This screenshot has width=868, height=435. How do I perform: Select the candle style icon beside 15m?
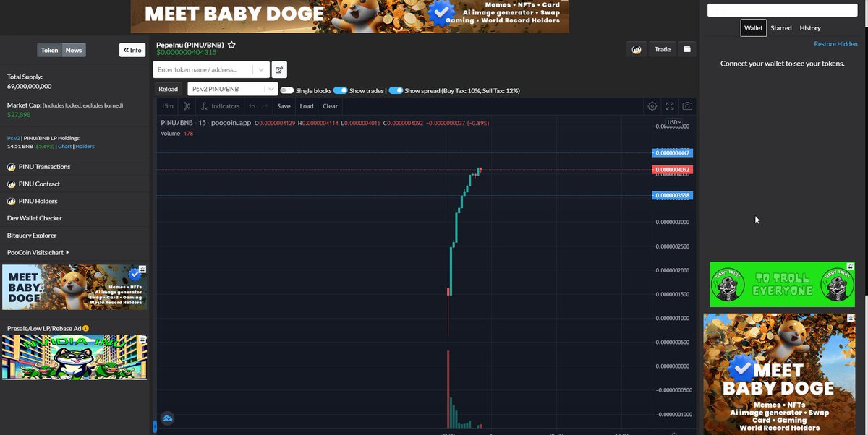pyautogui.click(x=187, y=105)
